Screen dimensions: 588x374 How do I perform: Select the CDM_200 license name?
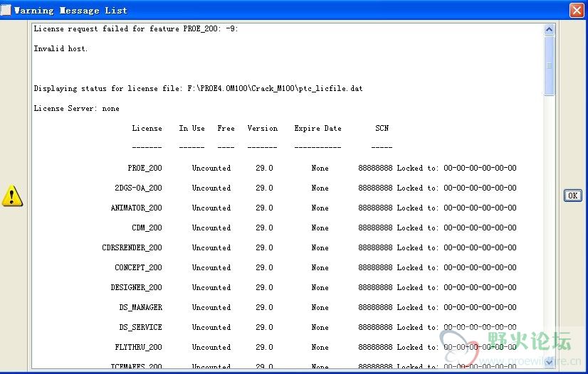(x=147, y=228)
